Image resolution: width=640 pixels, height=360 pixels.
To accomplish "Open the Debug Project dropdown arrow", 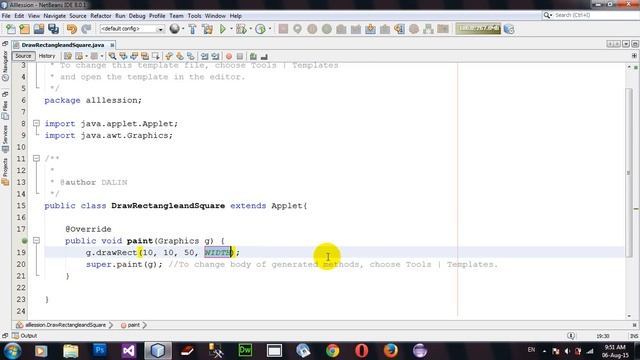I will (x=251, y=29).
